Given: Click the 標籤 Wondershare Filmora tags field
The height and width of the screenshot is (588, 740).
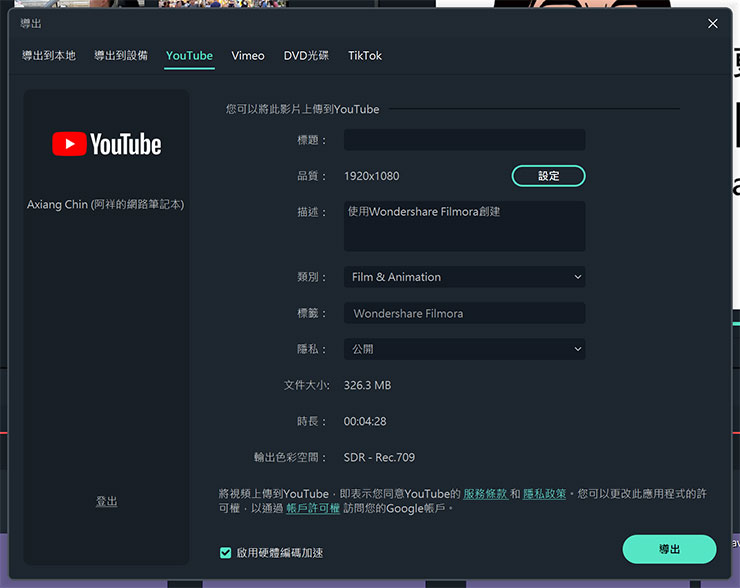Looking at the screenshot, I should [464, 313].
